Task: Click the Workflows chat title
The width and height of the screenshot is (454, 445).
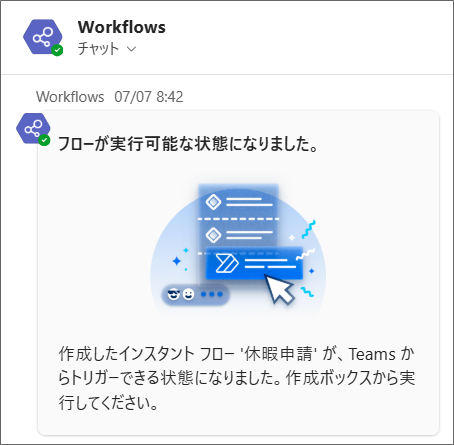Action: [122, 27]
